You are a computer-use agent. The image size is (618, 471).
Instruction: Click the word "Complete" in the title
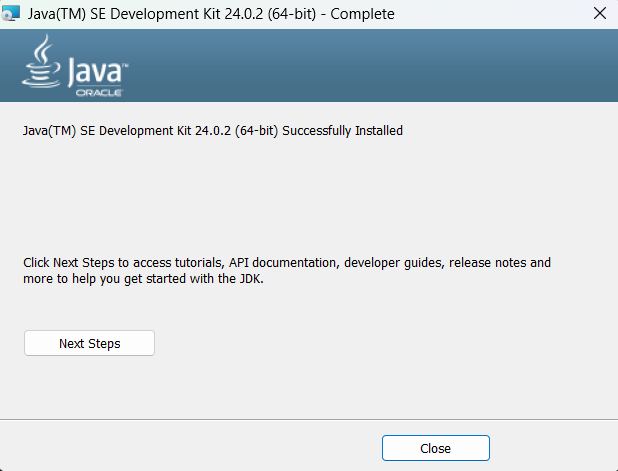tap(359, 14)
